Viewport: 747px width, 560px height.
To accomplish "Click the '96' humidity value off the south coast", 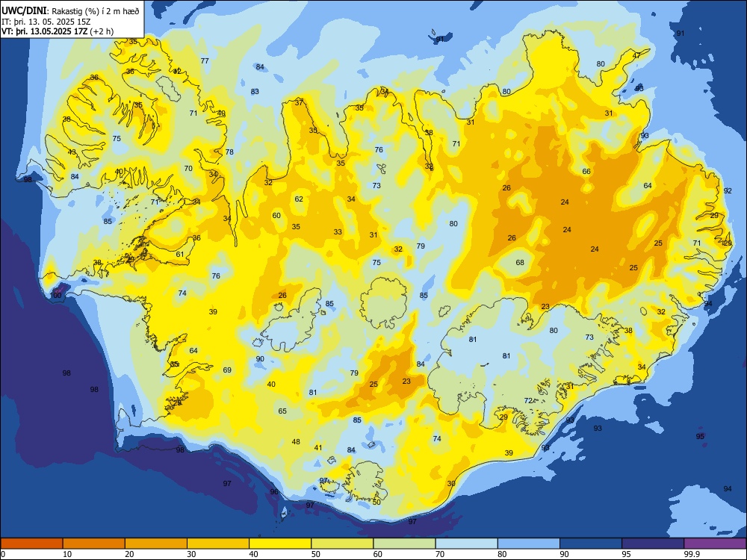I will tap(274, 492).
